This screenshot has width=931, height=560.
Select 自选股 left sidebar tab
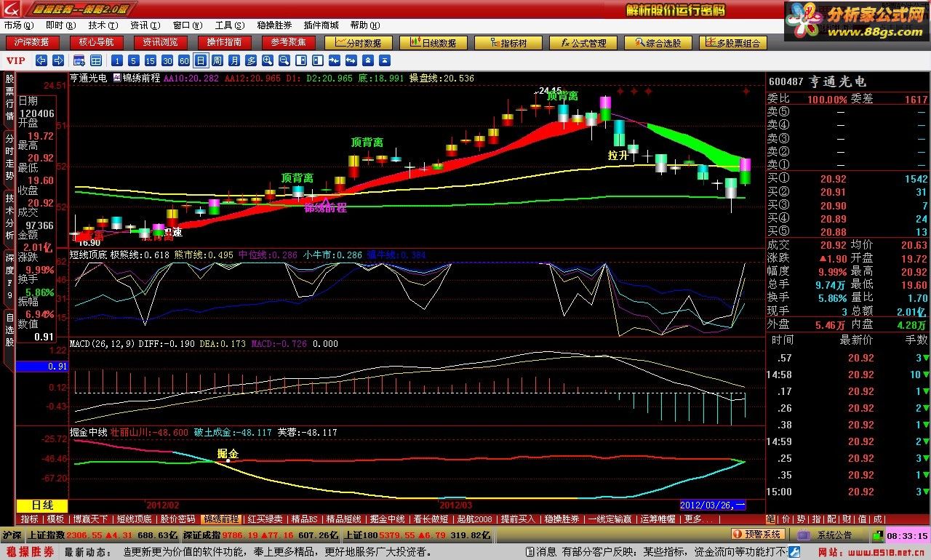click(x=9, y=329)
